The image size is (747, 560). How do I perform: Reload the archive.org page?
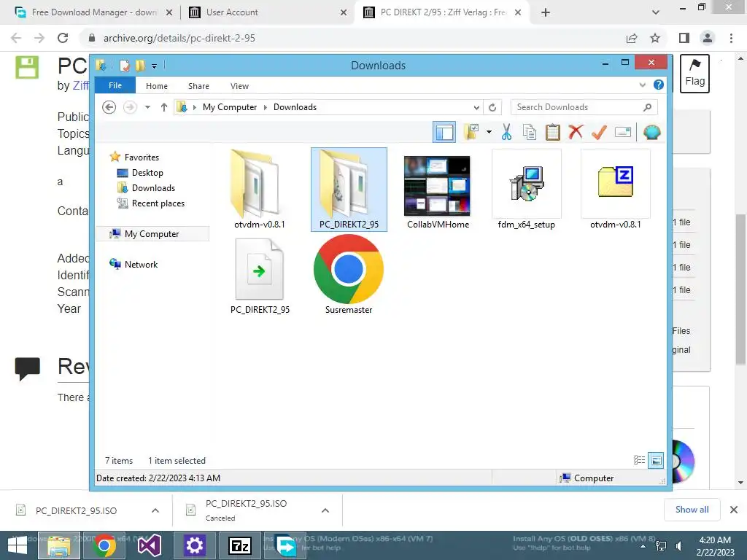[63, 38]
